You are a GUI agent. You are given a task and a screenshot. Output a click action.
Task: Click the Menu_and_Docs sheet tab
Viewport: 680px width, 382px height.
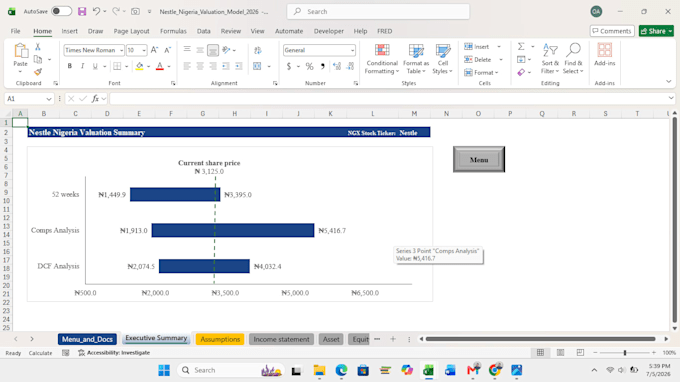pos(87,339)
